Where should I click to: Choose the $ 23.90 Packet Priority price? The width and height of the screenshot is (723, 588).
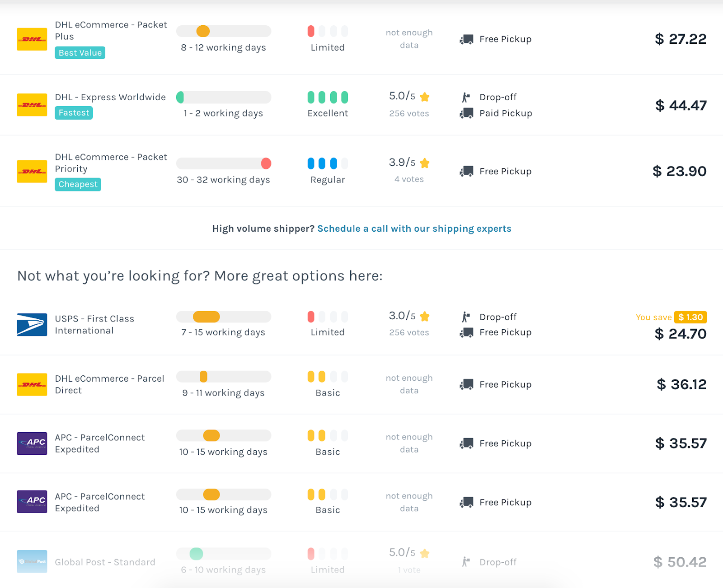pyautogui.click(x=679, y=171)
